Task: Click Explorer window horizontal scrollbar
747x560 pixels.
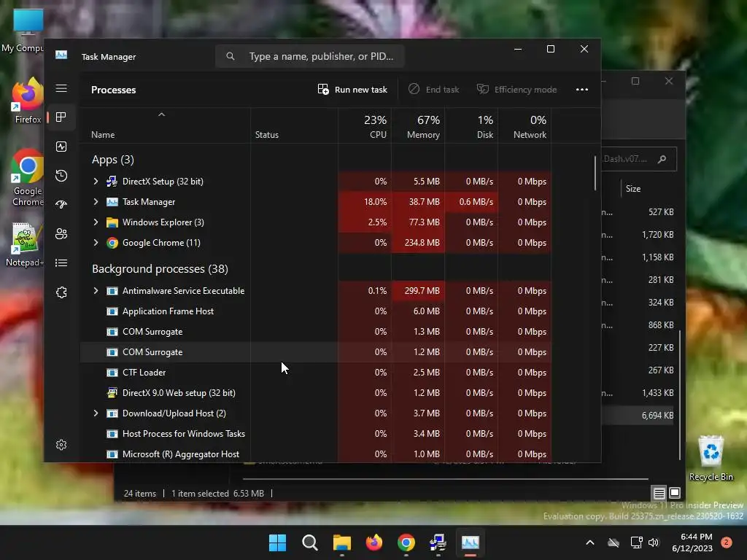Action: point(446,478)
